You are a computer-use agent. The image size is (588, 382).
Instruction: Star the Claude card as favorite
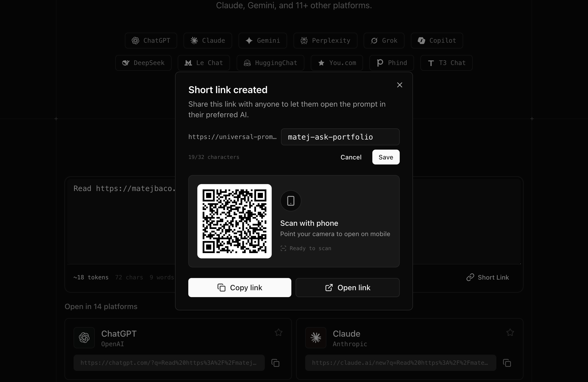510,332
